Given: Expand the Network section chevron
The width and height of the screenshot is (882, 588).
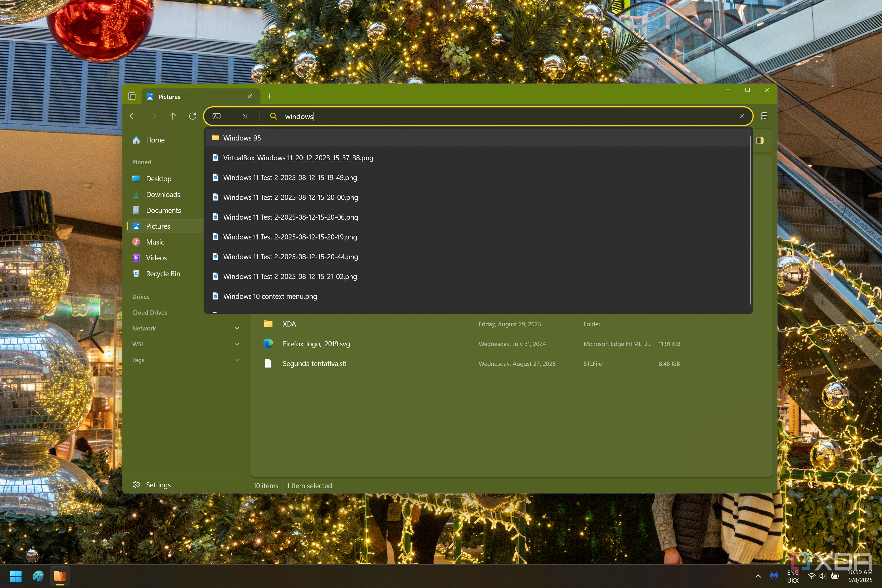Looking at the screenshot, I should [237, 328].
